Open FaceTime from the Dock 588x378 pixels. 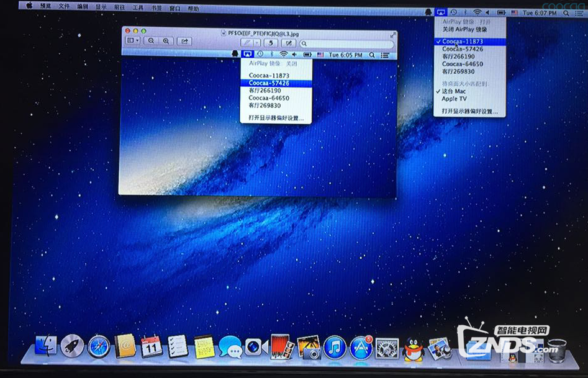pos(256,347)
